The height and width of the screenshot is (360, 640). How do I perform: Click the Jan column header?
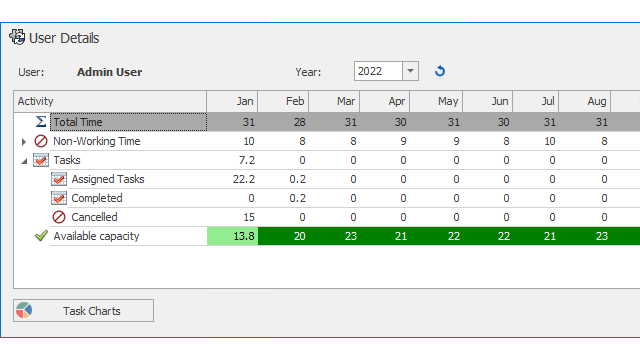(232, 101)
